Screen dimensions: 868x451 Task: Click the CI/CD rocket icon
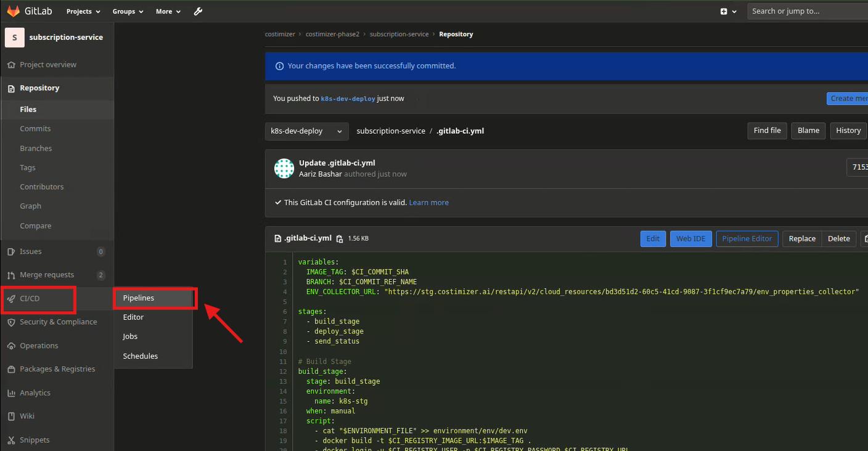[11, 299]
